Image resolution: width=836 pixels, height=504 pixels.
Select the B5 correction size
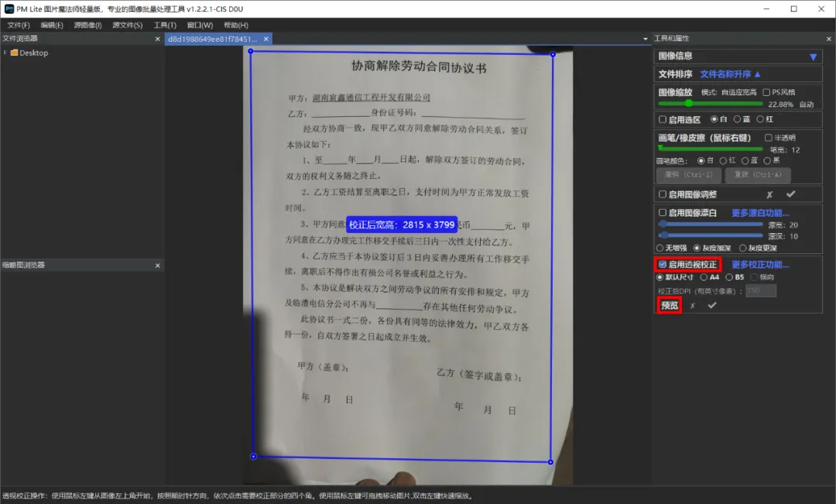pyautogui.click(x=729, y=277)
